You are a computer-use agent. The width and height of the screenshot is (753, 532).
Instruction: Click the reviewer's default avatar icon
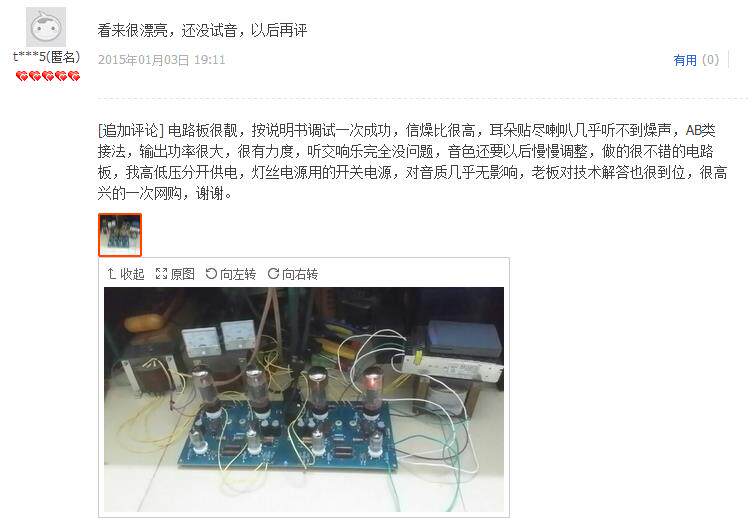point(46,27)
